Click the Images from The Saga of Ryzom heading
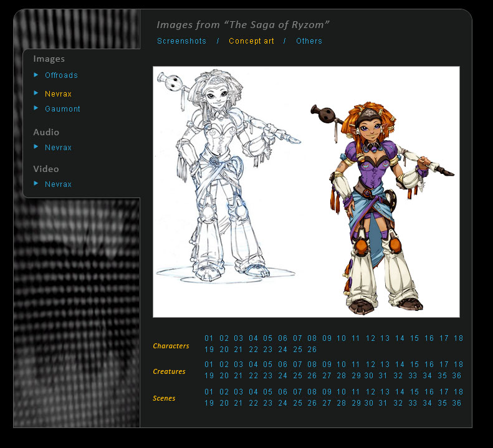 242,24
